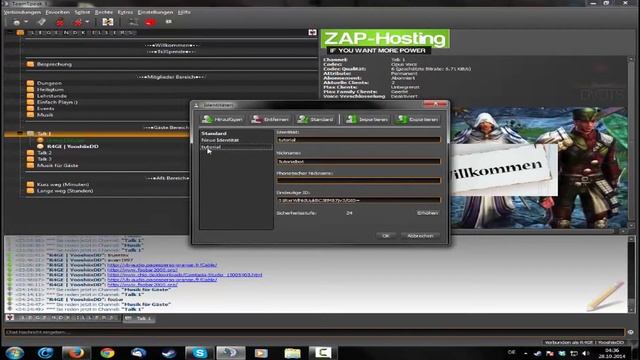Click the orange-yellow toolbar icon

(x=108, y=22)
